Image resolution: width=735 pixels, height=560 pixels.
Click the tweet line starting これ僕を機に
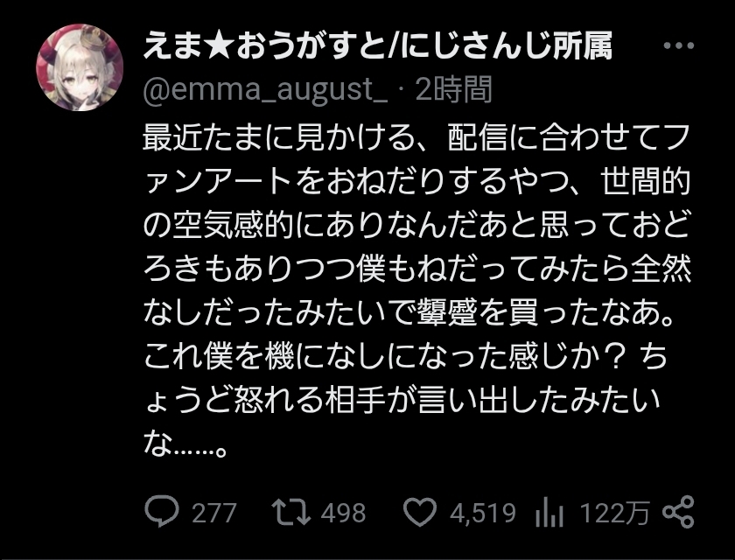click(416, 359)
